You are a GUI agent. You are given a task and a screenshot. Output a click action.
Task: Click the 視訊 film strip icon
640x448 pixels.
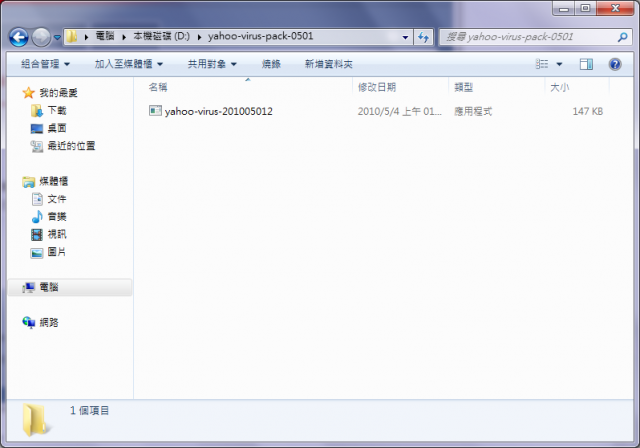click(x=37, y=234)
